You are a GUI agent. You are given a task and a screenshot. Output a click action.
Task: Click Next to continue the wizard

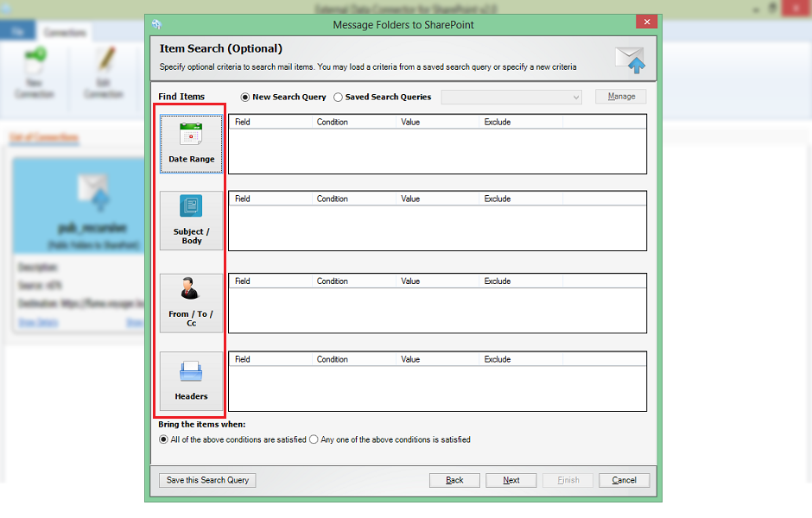(511, 480)
